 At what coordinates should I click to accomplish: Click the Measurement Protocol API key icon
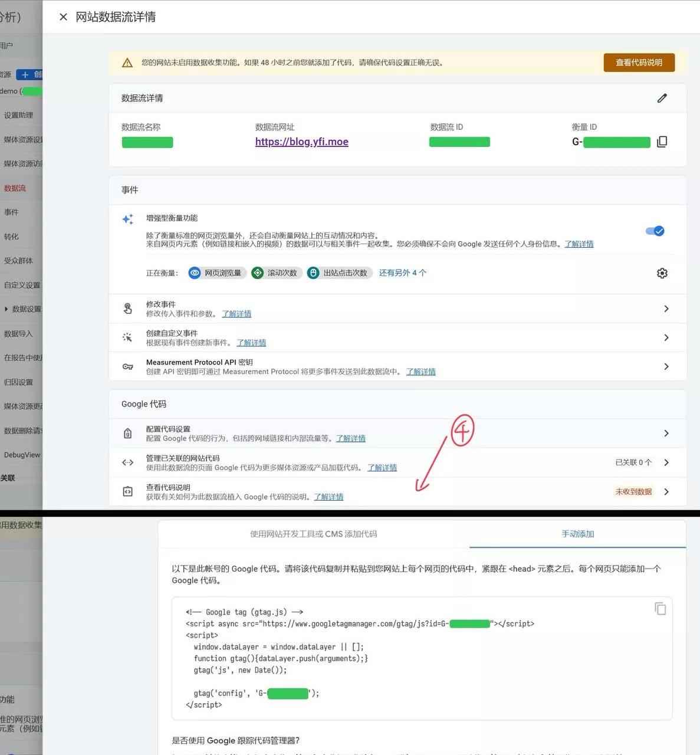[x=127, y=366]
